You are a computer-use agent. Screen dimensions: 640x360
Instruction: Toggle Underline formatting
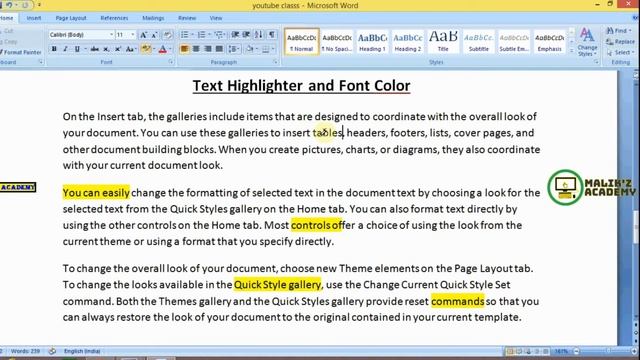tap(77, 49)
